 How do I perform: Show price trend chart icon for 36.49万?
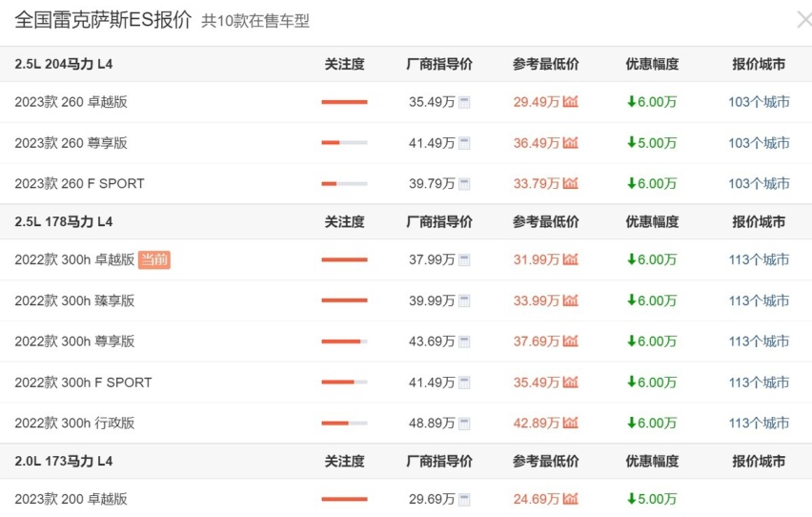[570, 142]
